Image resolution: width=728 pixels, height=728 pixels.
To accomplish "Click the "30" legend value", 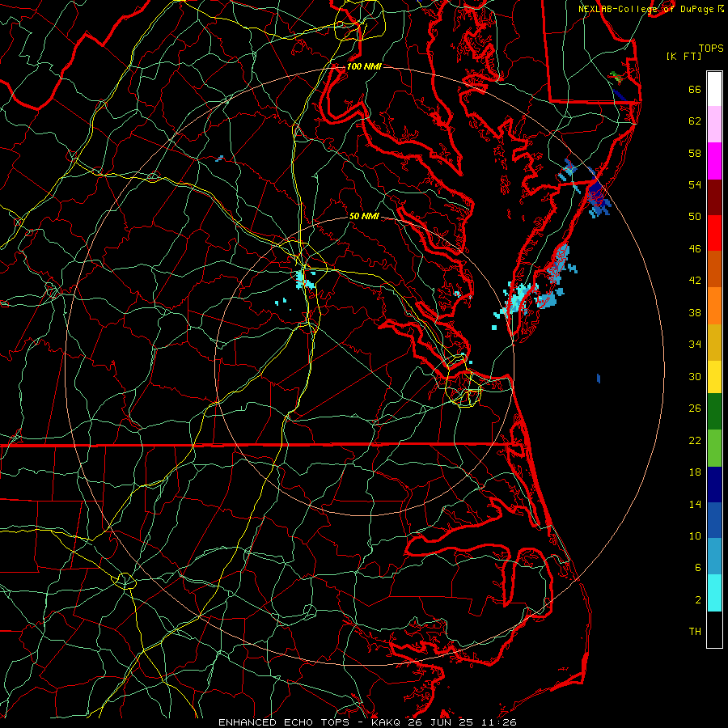I will [695, 376].
